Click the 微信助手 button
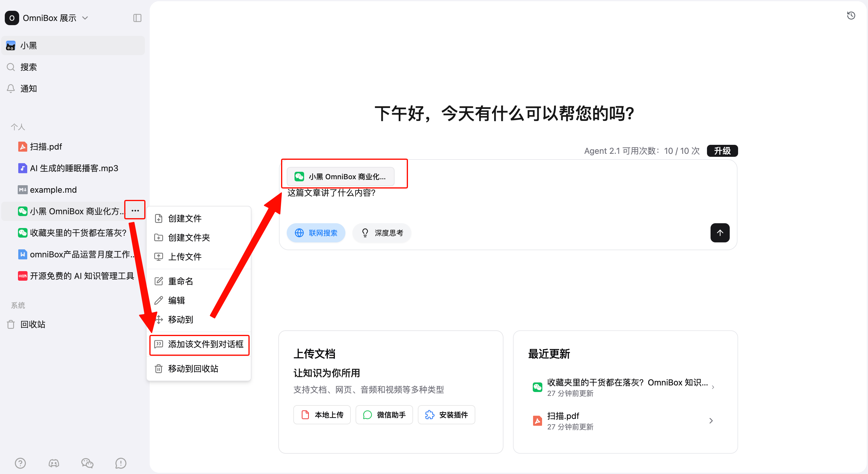Image resolution: width=868 pixels, height=474 pixels. (384, 414)
